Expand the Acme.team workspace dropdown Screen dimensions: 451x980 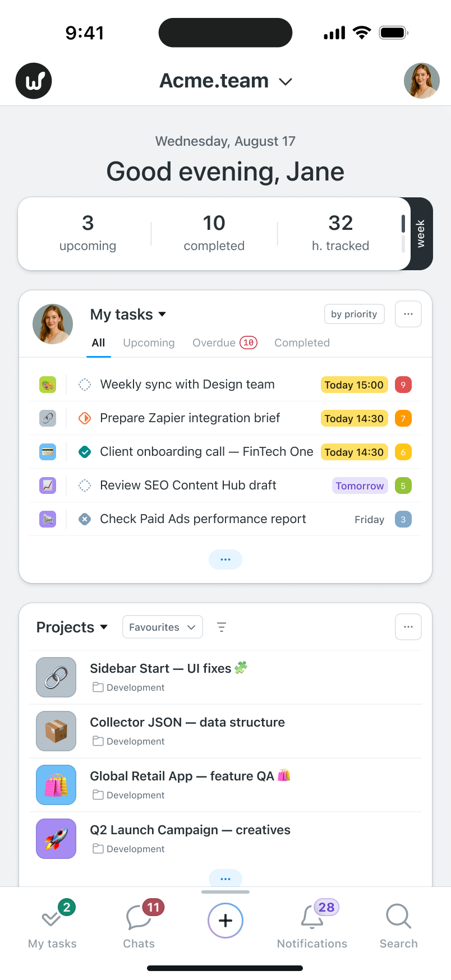point(286,82)
